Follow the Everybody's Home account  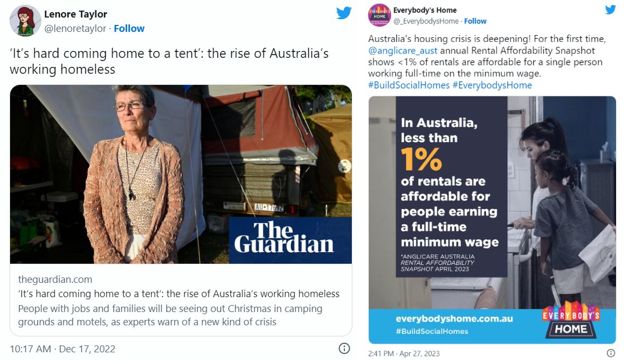(x=475, y=21)
